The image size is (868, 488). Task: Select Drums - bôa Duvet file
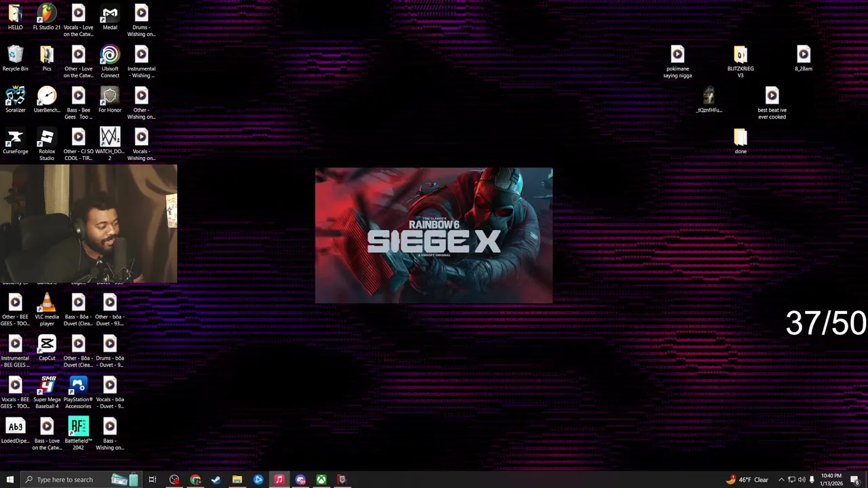click(x=110, y=352)
